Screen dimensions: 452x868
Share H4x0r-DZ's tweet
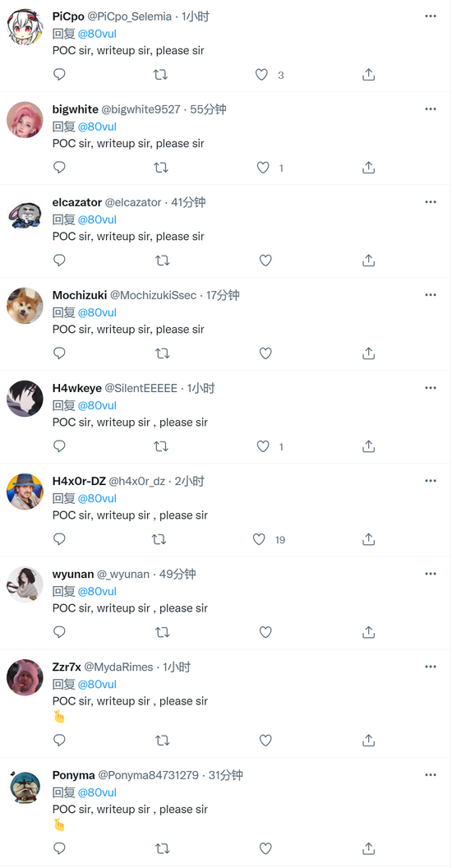pyautogui.click(x=368, y=539)
